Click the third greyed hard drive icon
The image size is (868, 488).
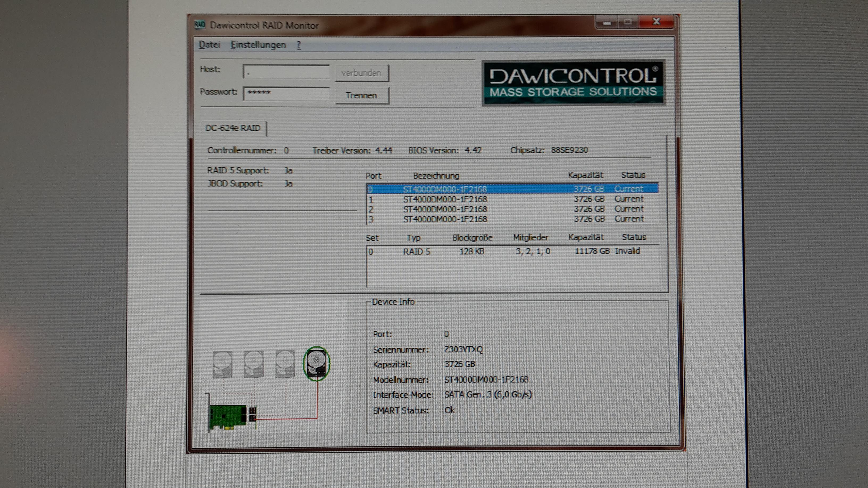285,364
